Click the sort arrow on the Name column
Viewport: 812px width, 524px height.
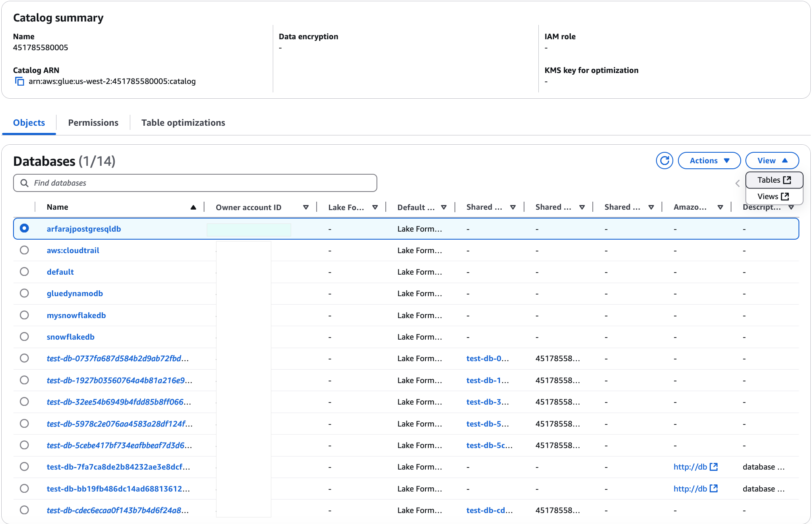194,207
